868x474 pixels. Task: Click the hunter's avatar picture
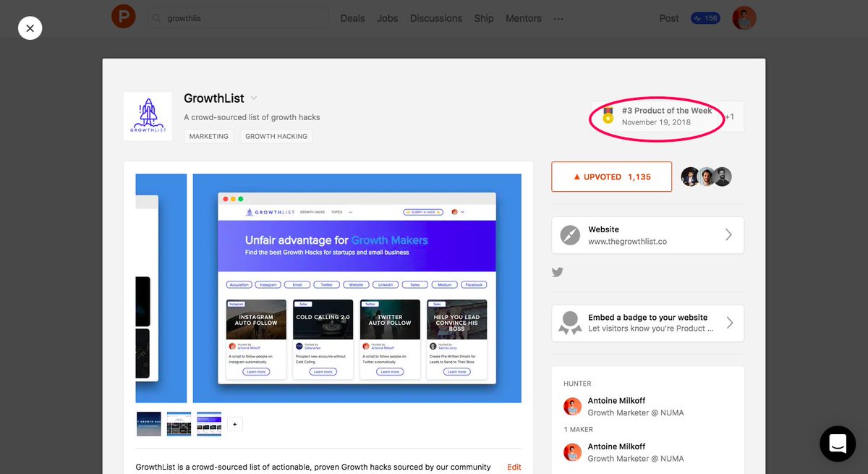pyautogui.click(x=572, y=406)
